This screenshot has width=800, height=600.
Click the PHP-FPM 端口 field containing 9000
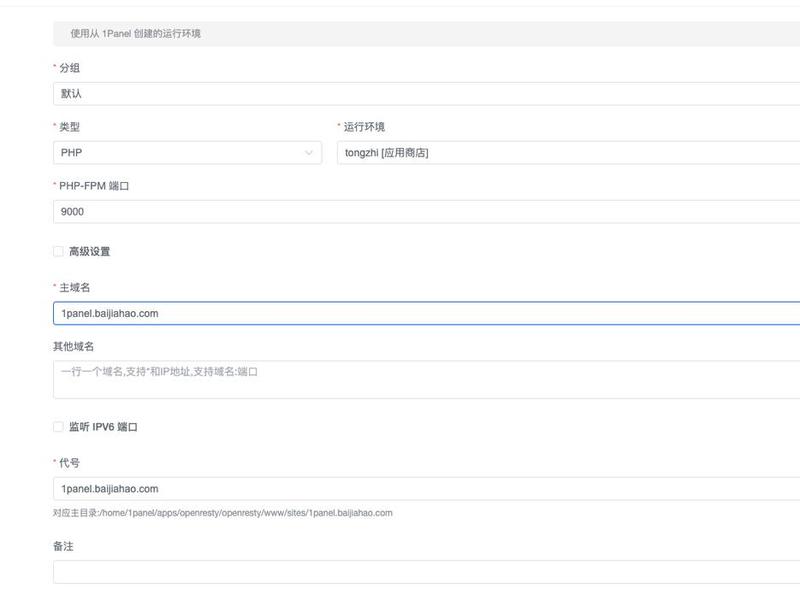click(x=427, y=212)
